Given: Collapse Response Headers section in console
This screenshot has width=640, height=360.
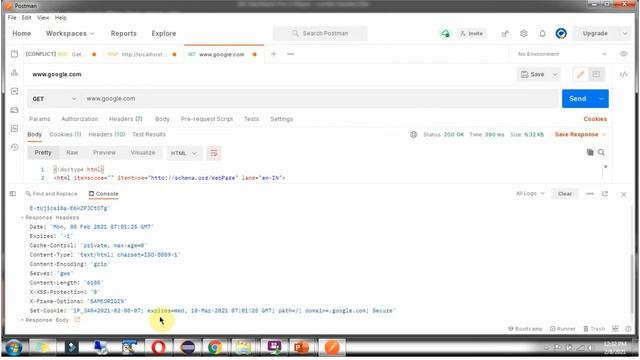Looking at the screenshot, I should click(x=22, y=218).
